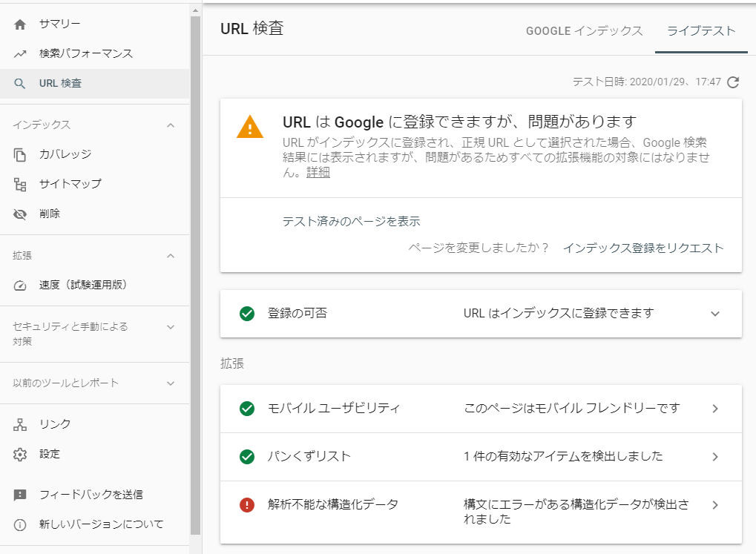The image size is (756, 554).
Task: Click the サイトマップ sitemap icon
Action: click(20, 184)
